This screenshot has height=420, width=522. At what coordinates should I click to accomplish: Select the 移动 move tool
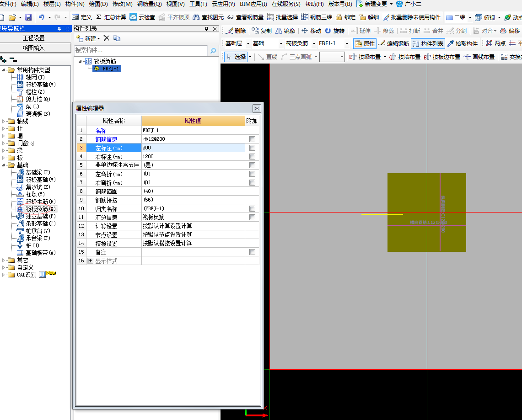(x=311, y=31)
